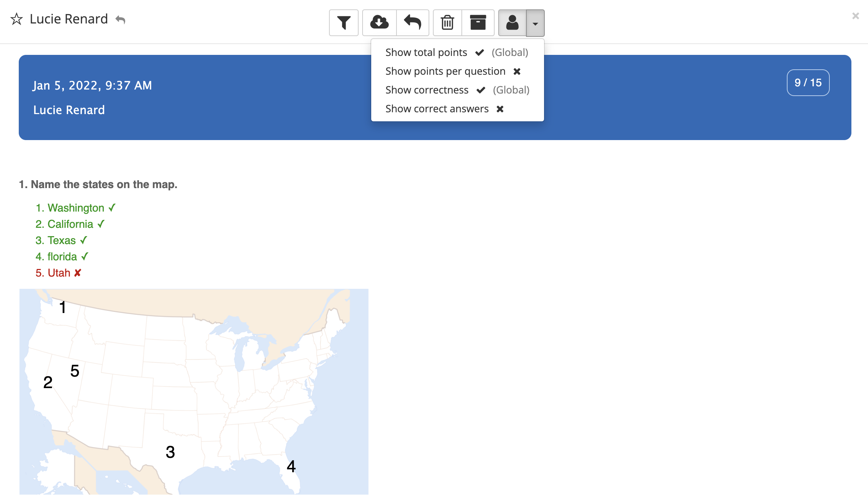Click the user profile icon
The width and height of the screenshot is (868, 504).
point(512,23)
